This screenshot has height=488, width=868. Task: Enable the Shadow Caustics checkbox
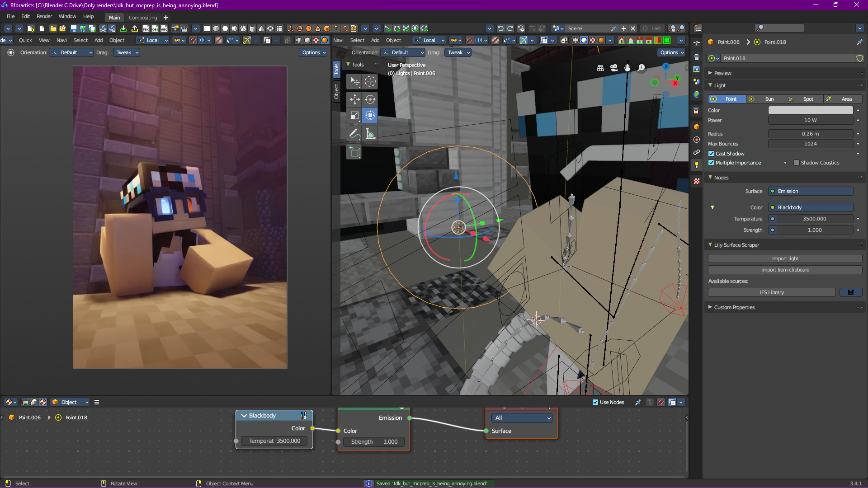click(797, 163)
